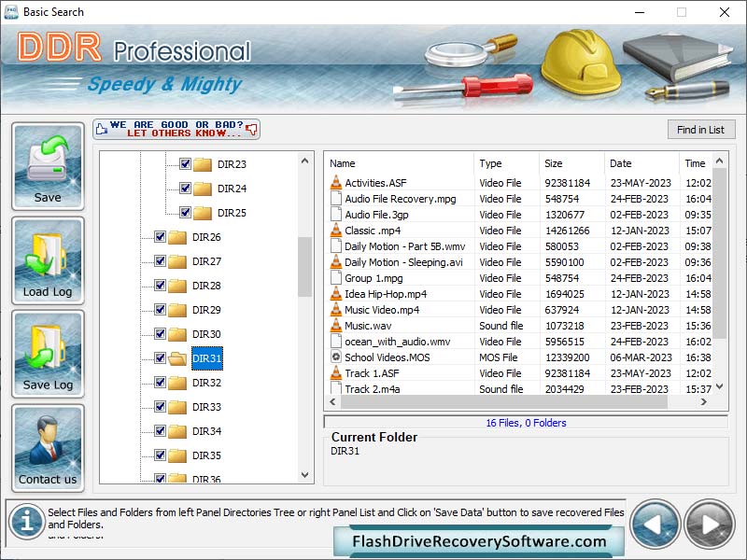Click the thumbs-up feedback banner
747x560 pixels.
tap(176, 129)
